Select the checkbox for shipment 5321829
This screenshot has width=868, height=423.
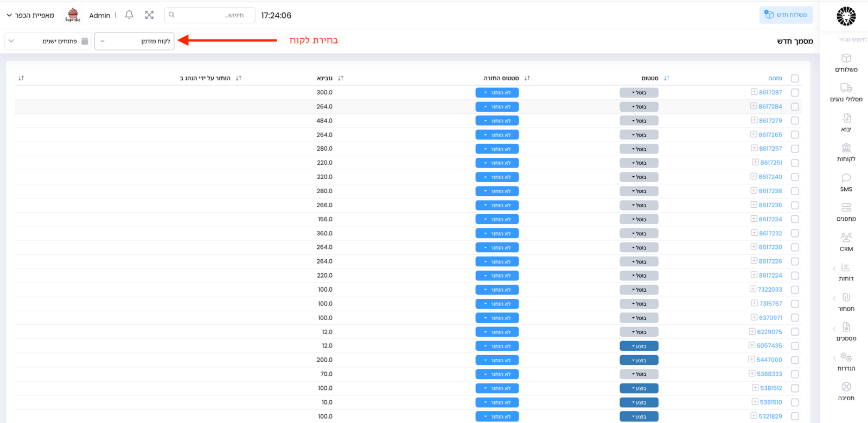point(795,416)
